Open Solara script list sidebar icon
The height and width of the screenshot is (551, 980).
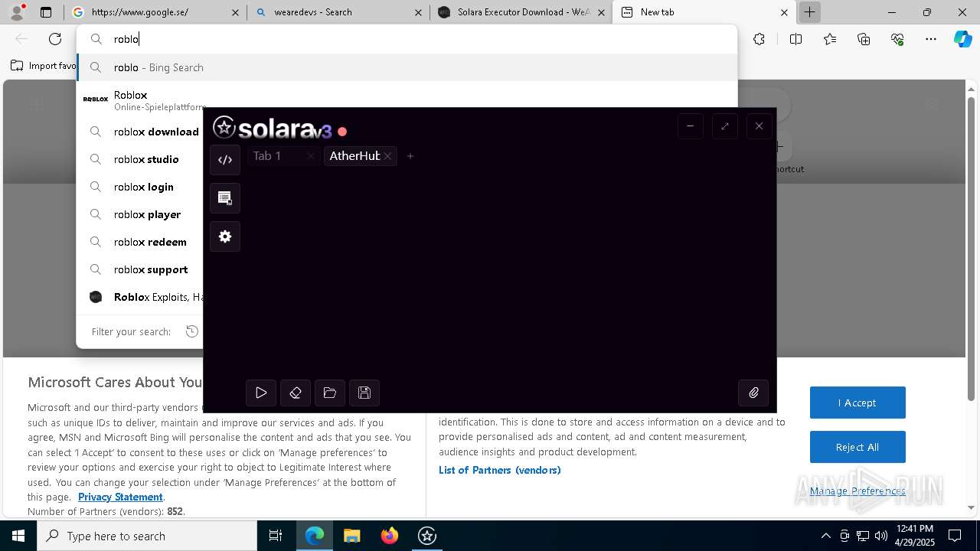click(x=225, y=198)
